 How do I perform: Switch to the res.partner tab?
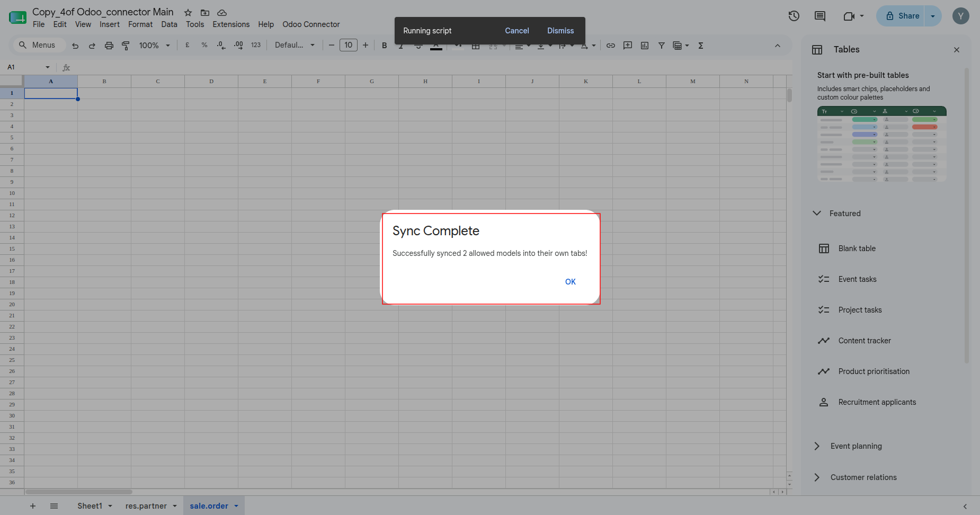(146, 506)
